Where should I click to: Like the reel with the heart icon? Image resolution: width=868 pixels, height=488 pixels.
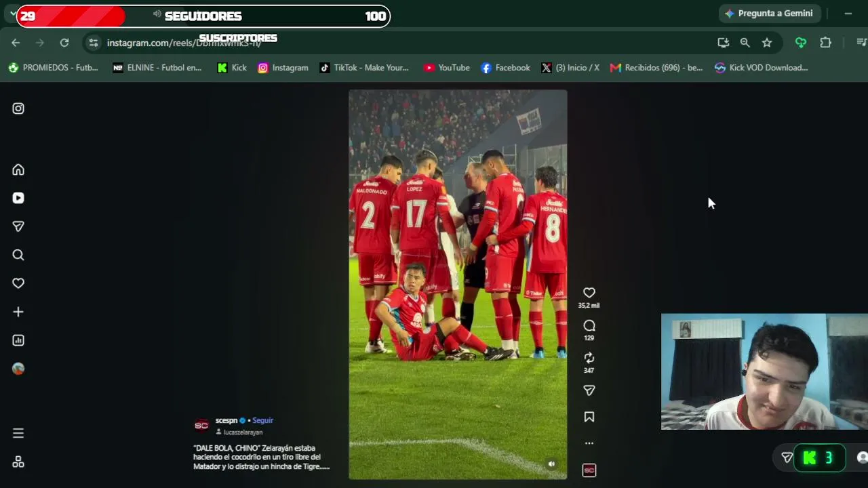click(589, 293)
